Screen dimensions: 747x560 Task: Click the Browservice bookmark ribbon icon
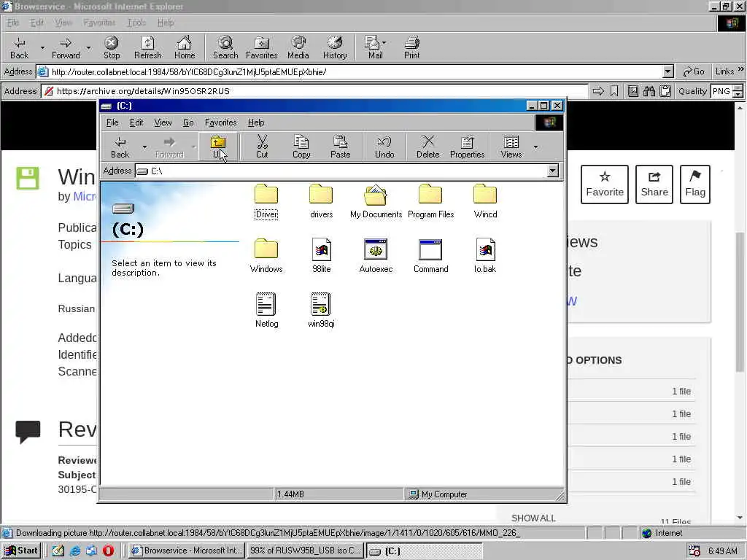pyautogui.click(x=614, y=91)
